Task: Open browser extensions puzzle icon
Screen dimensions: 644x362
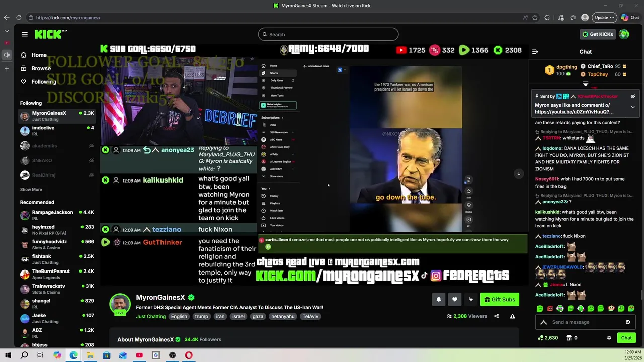Action: pyautogui.click(x=547, y=17)
